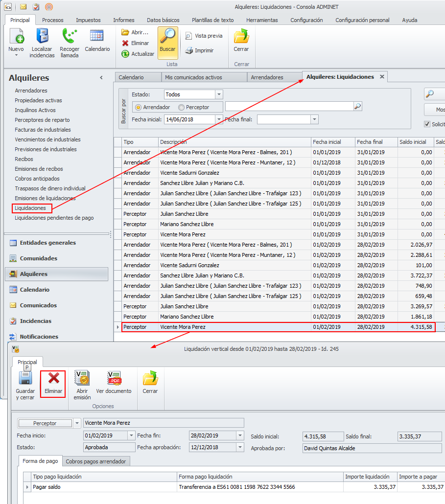Open Facturas de industriales

(x=43, y=130)
